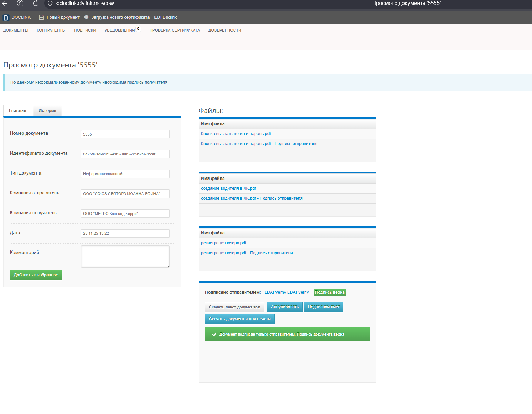This screenshot has width=532, height=414.
Task: Click the page heading Просмотр документа '5555'
Action: (x=50, y=65)
